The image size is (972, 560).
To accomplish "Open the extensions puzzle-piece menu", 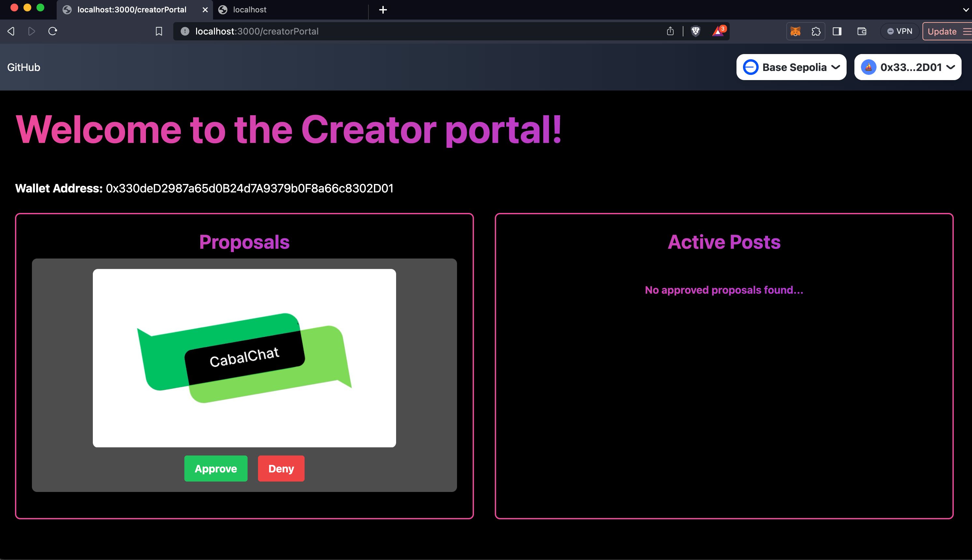I will [x=816, y=31].
